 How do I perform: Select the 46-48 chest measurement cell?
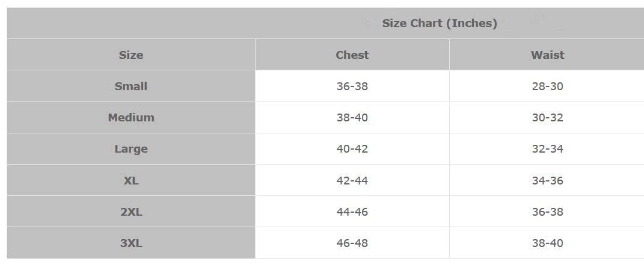coord(352,243)
